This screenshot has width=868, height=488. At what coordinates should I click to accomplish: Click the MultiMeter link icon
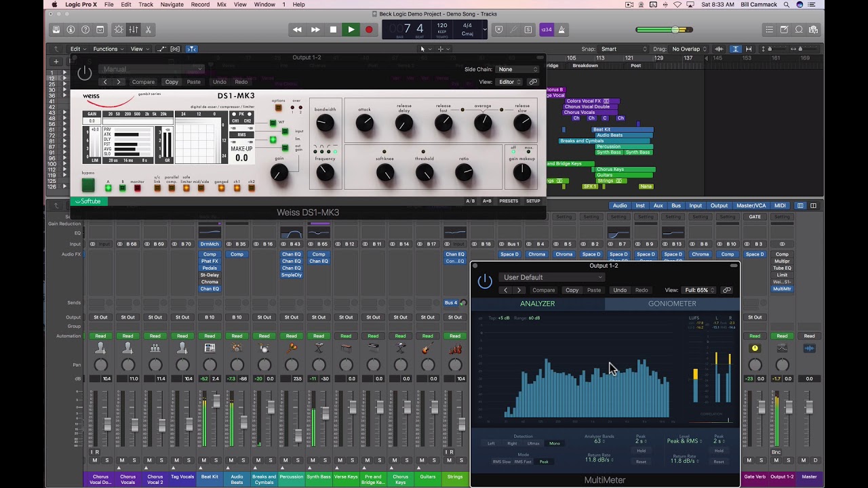click(x=727, y=290)
